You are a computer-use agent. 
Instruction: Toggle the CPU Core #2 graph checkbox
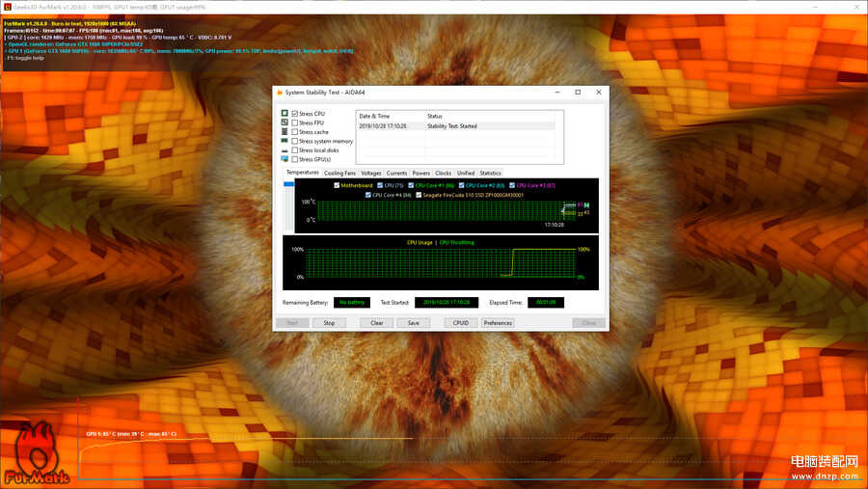pos(461,185)
